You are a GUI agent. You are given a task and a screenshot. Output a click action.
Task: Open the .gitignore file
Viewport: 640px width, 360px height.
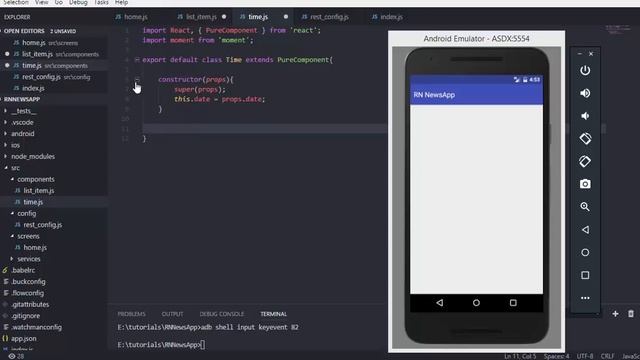click(x=26, y=316)
